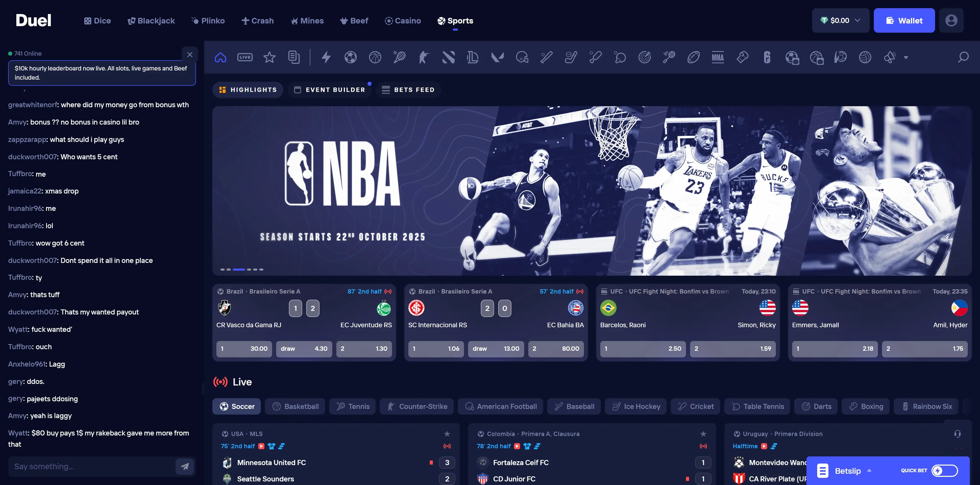Open the user profile avatar icon
The height and width of the screenshot is (485, 980).
click(x=951, y=20)
